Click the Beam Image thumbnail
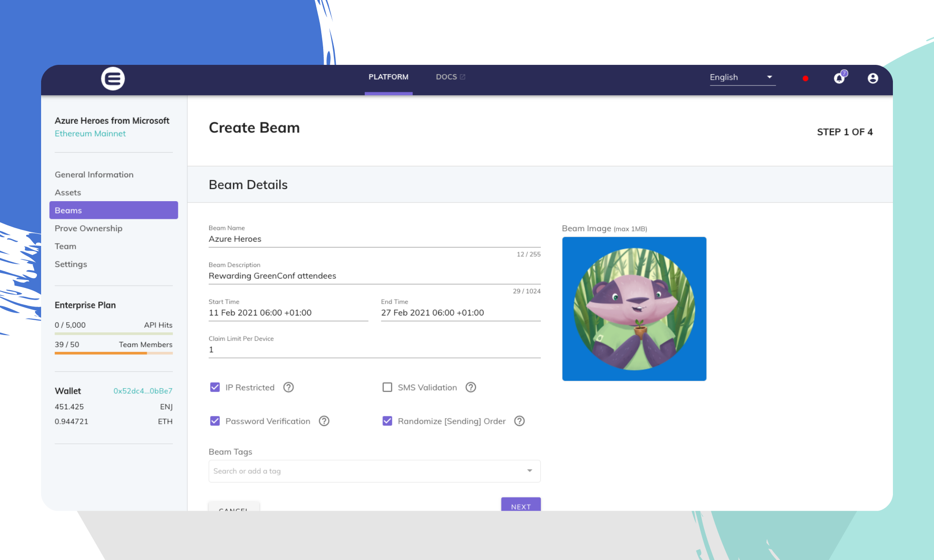Viewport: 934px width, 560px height. coord(634,309)
